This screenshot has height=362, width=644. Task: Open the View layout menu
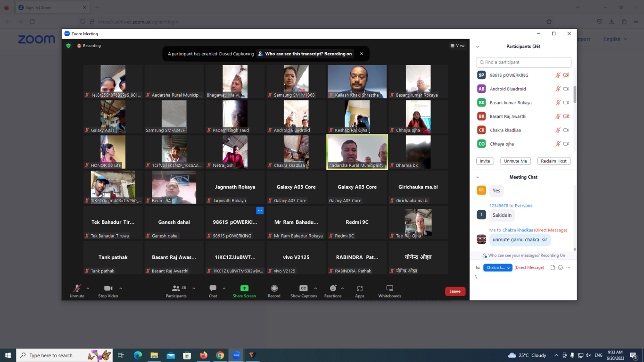[x=457, y=46]
